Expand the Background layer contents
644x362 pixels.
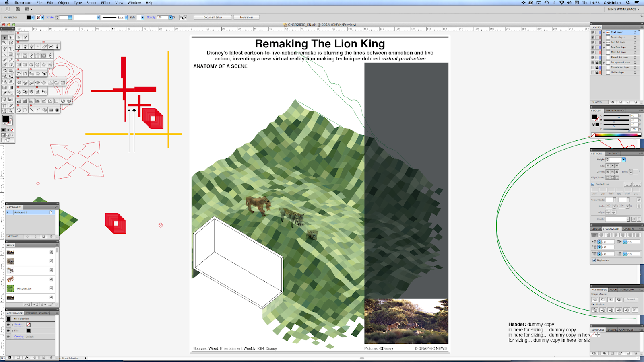[x=604, y=62]
